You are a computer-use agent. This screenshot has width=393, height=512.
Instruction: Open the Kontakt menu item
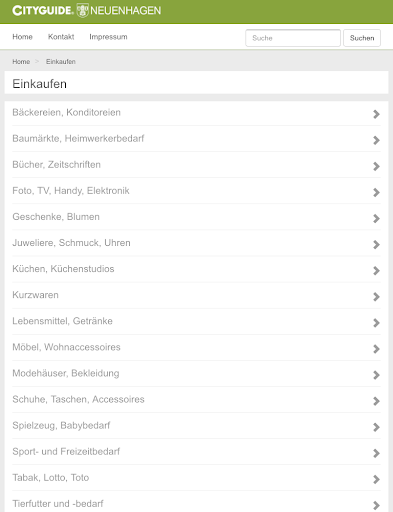point(61,37)
